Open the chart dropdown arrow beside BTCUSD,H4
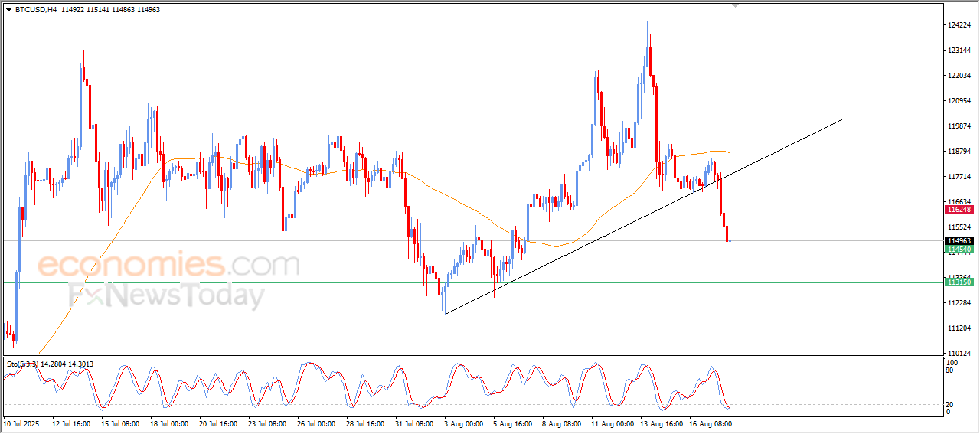 [8, 10]
